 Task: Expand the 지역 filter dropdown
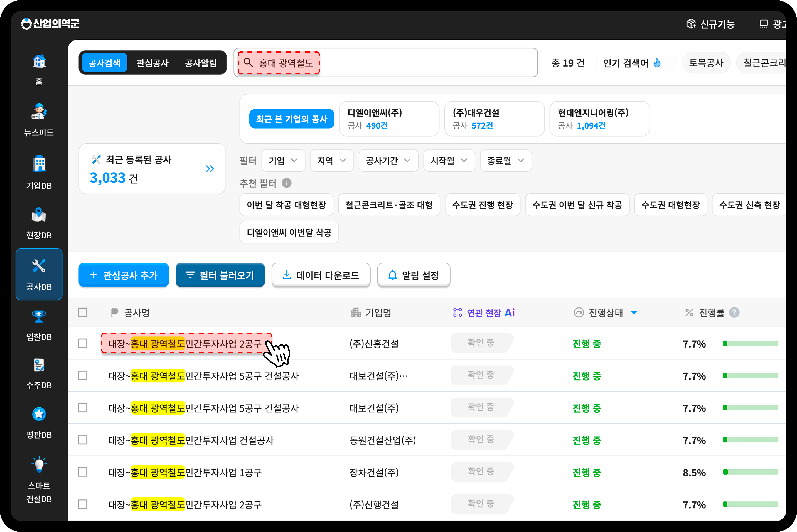tap(332, 161)
